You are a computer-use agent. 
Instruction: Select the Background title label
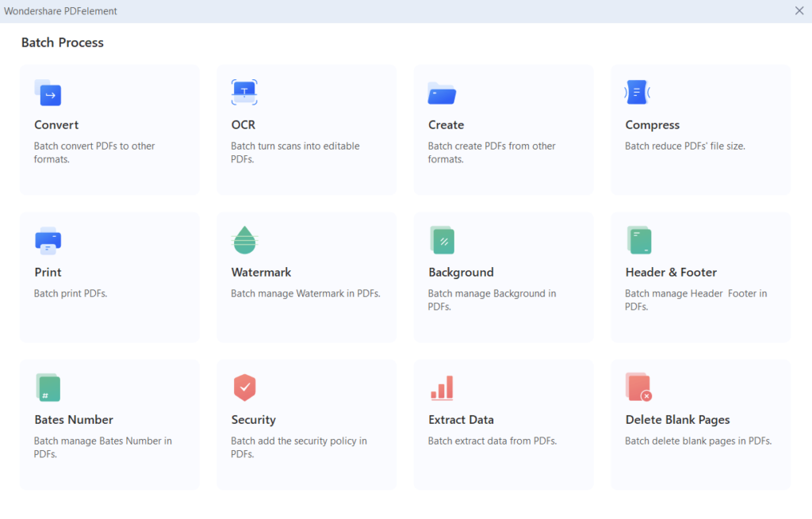461,273
